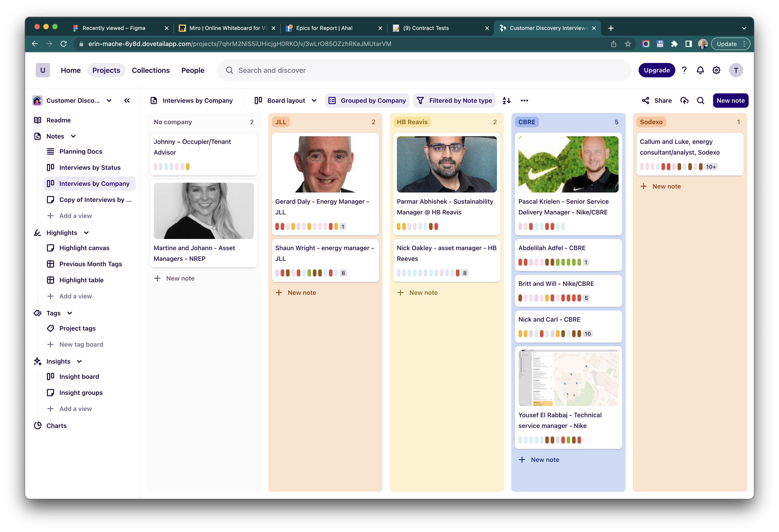Open the settings gear icon
779x532 pixels.
pos(716,70)
